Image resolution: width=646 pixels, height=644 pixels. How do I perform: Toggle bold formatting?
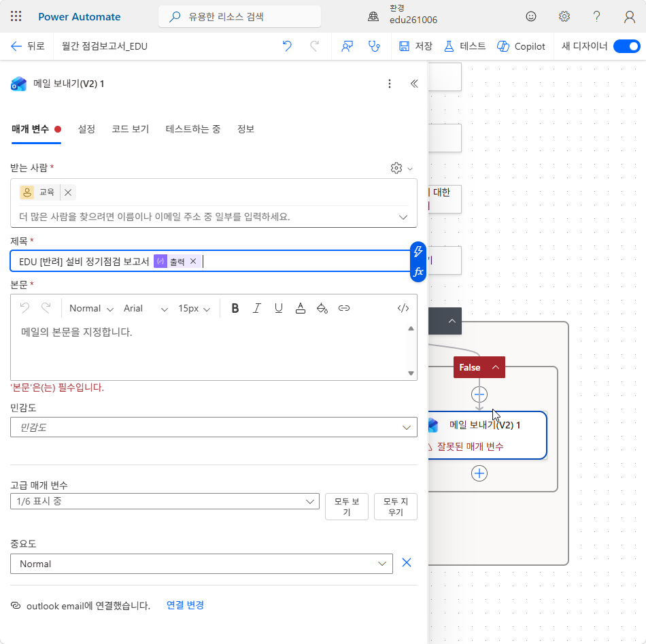point(235,308)
